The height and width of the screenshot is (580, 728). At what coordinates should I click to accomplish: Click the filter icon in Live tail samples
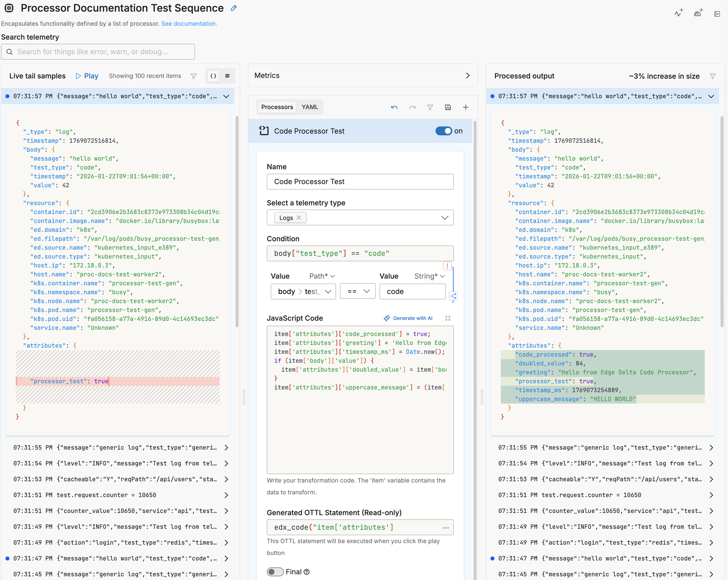coord(193,76)
